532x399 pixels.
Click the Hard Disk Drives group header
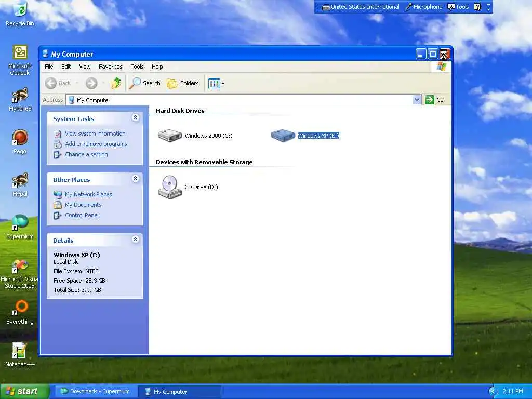pyautogui.click(x=180, y=111)
